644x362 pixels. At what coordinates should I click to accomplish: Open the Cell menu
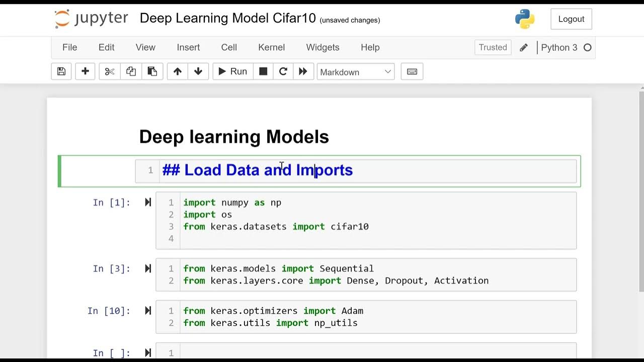pyautogui.click(x=229, y=47)
